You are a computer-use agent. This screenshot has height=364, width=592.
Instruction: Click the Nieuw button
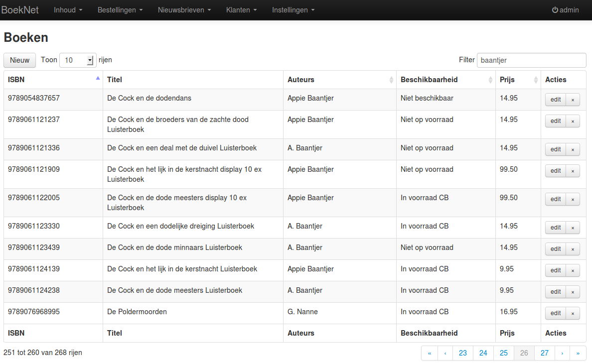(19, 60)
